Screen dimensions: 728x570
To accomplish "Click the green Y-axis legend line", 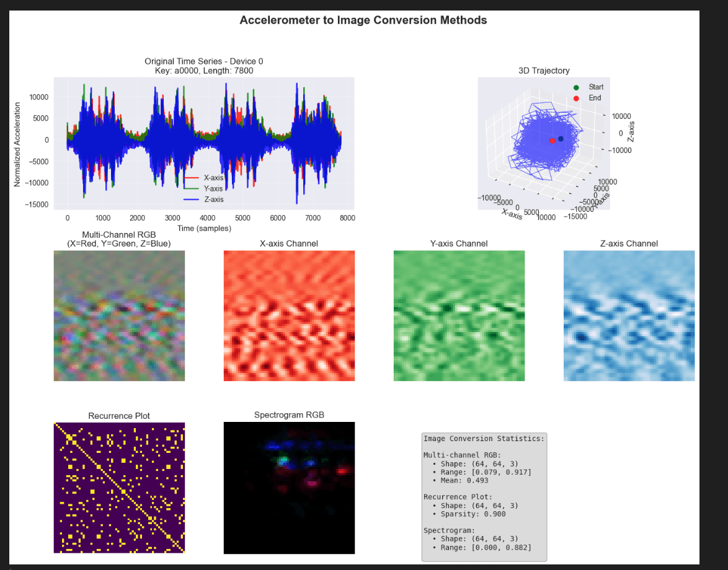I will point(192,189).
